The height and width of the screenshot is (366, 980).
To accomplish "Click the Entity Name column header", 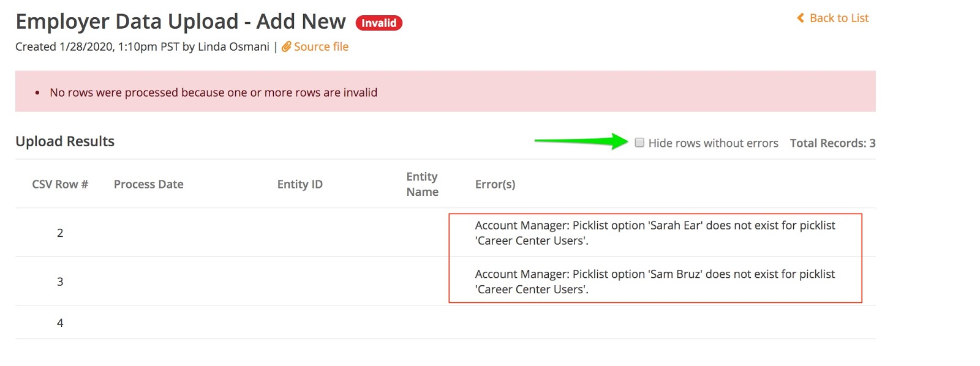I will tap(422, 184).
